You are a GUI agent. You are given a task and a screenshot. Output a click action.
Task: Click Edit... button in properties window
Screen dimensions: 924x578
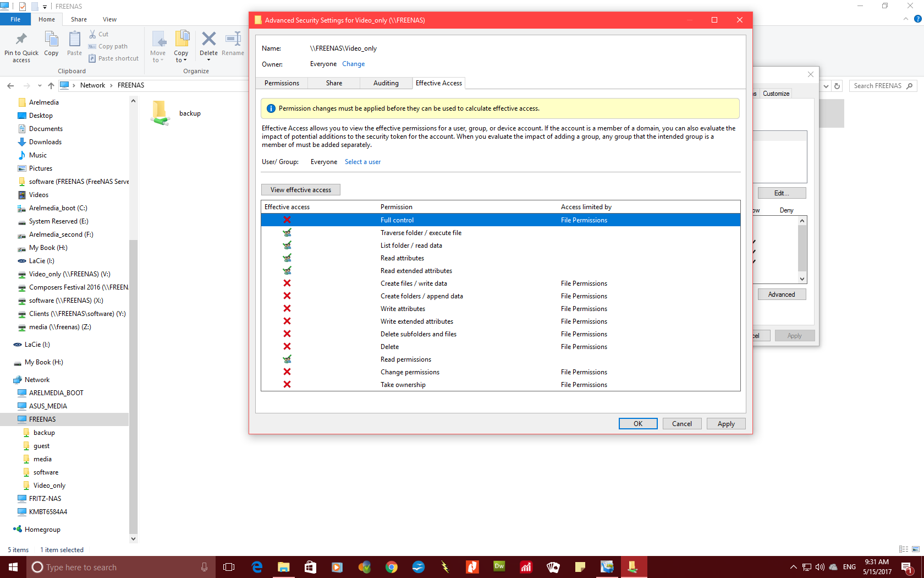[782, 193]
